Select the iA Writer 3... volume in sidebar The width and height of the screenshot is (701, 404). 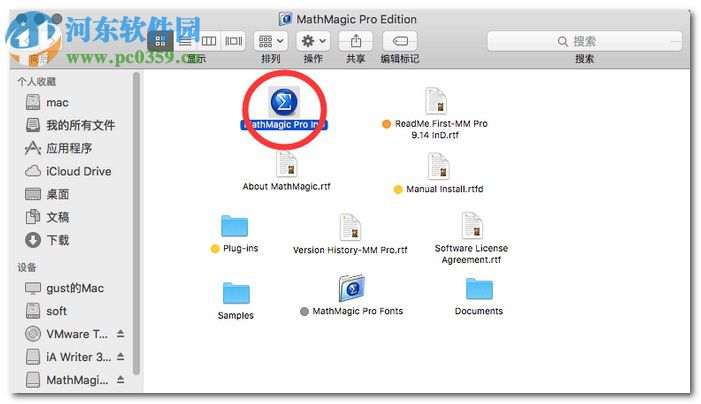[67, 357]
